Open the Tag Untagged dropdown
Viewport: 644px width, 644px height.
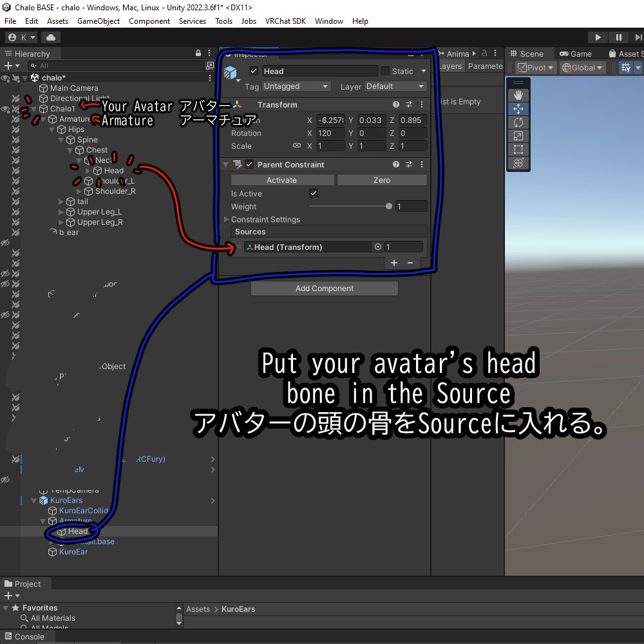pyautogui.click(x=296, y=86)
